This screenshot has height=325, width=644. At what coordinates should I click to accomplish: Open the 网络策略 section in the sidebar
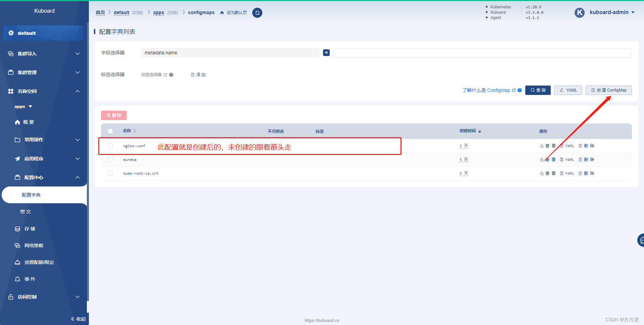(x=33, y=245)
